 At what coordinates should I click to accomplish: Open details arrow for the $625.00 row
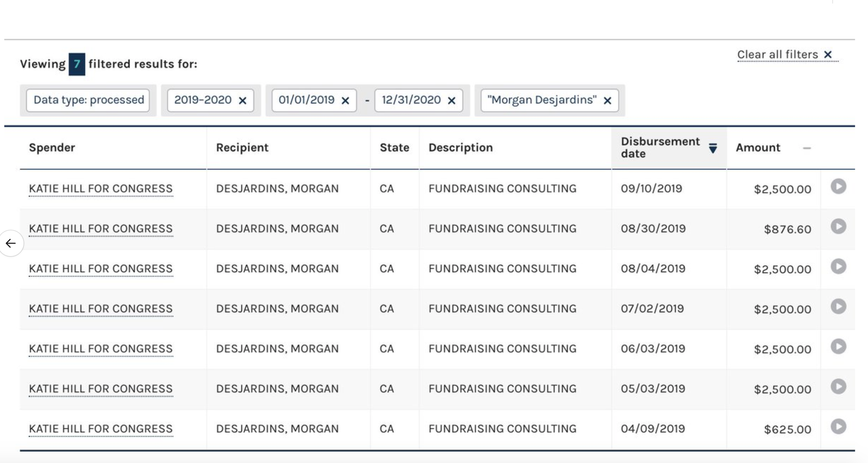pyautogui.click(x=838, y=426)
